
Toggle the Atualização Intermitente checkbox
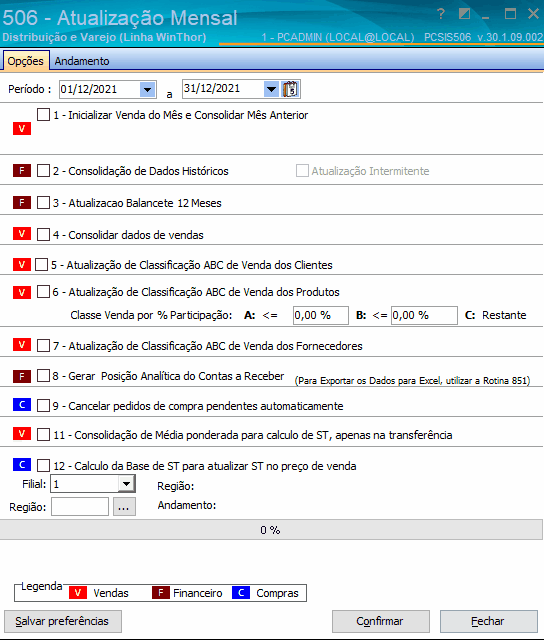click(x=302, y=171)
